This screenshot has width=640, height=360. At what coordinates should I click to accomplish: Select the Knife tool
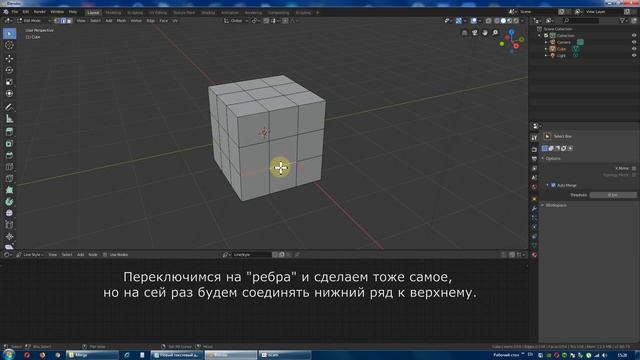point(9,178)
